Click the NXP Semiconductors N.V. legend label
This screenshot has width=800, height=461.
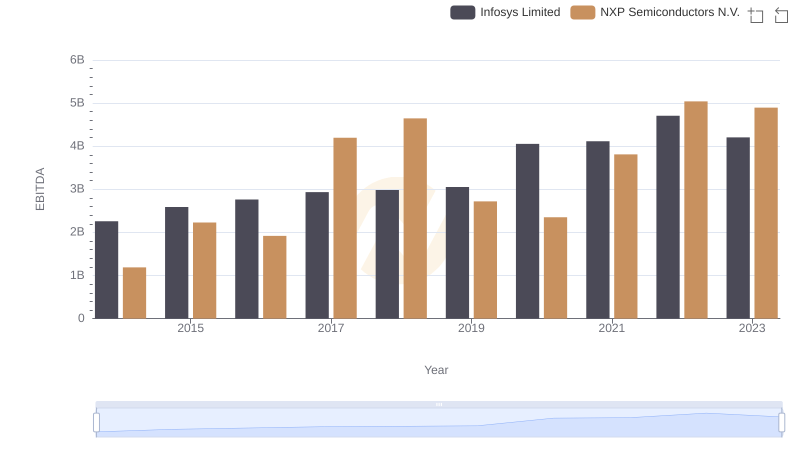coord(670,12)
